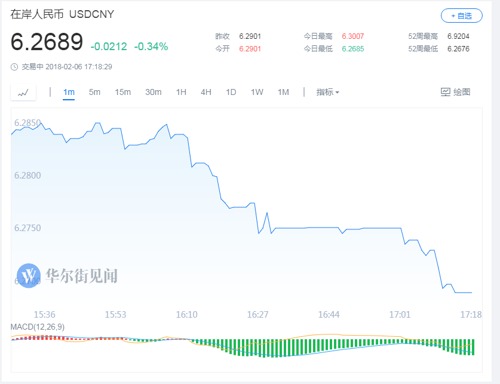Viewport: 500px width, 384px height.
Task: Open the 绘图 drawing tool icon
Action: (446, 92)
